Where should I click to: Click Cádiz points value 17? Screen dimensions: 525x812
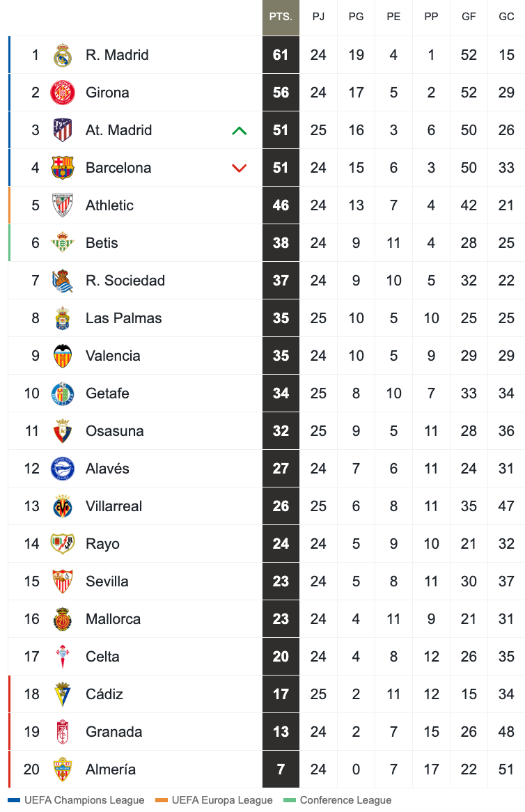coord(281,694)
